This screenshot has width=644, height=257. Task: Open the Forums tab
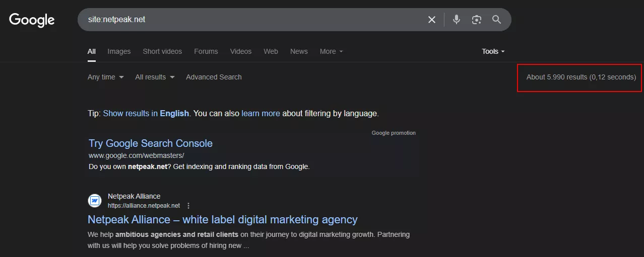tap(206, 51)
